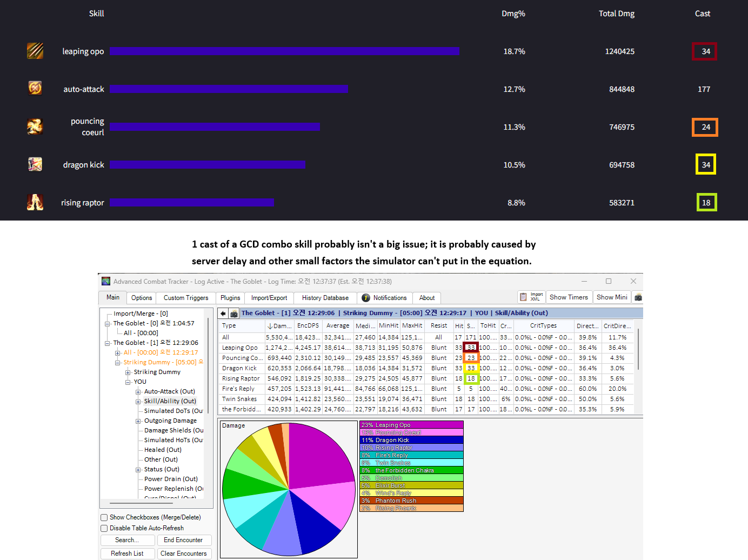Screen dimensions: 748x560
Task: Open the About tab
Action: pos(427,298)
